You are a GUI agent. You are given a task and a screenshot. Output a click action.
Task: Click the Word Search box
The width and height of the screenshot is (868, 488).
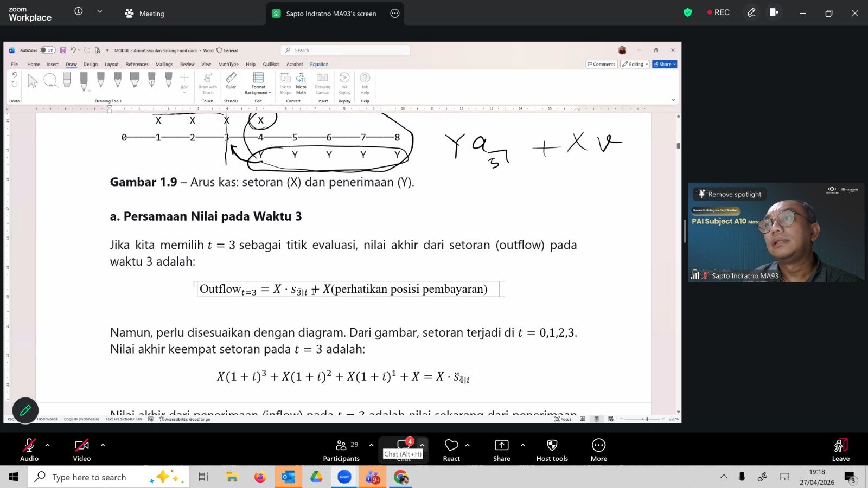[x=346, y=50]
